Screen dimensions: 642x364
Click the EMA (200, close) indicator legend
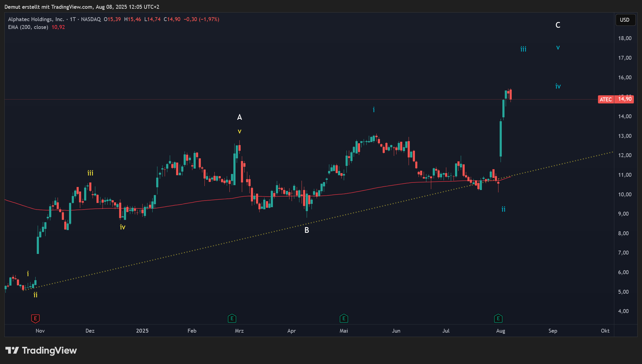(28, 27)
